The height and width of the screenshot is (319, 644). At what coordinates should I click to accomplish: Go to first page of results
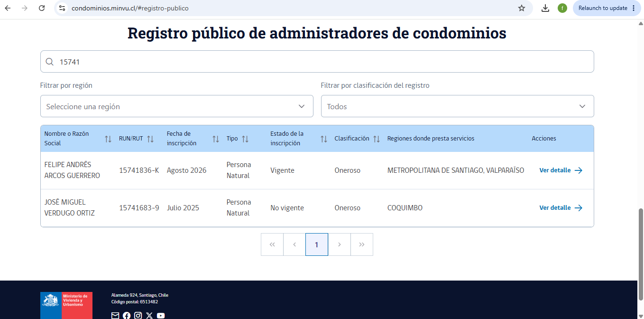click(272, 244)
